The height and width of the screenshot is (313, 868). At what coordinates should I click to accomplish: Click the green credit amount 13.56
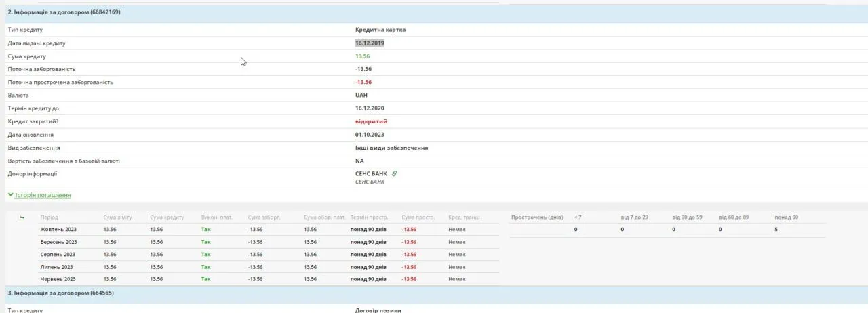(x=363, y=56)
